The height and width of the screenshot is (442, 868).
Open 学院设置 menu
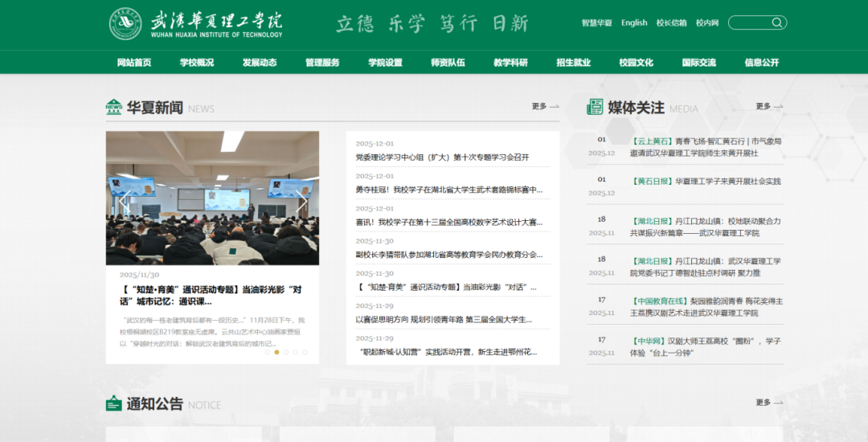click(x=385, y=63)
